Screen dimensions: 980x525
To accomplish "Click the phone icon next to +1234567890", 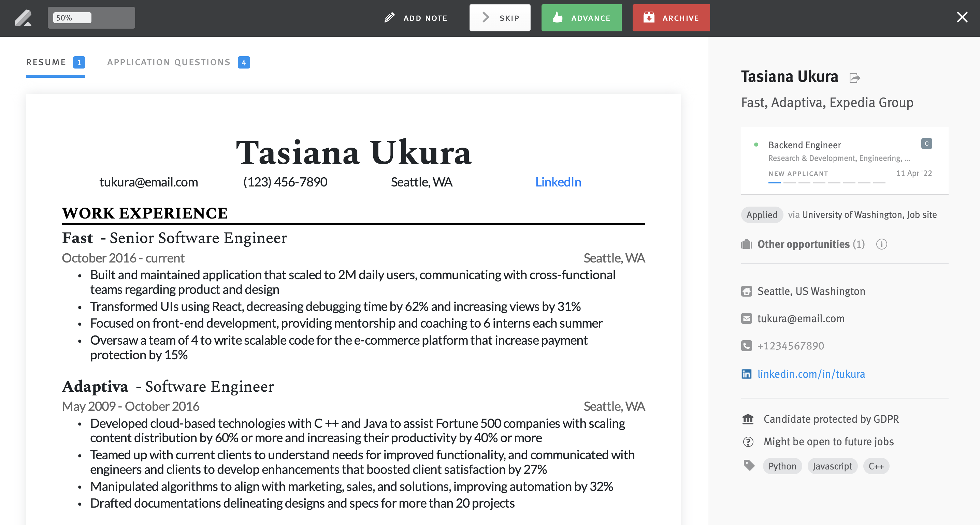I will [748, 346].
